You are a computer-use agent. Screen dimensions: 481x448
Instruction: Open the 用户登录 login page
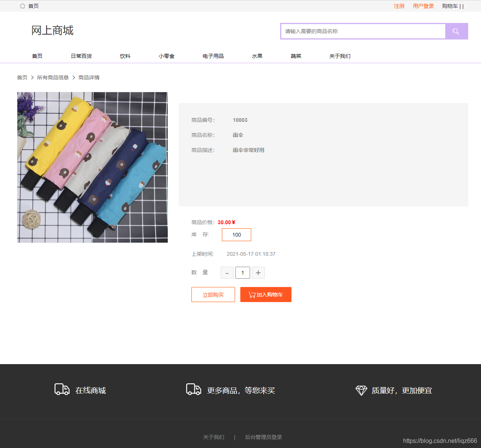(x=423, y=6)
